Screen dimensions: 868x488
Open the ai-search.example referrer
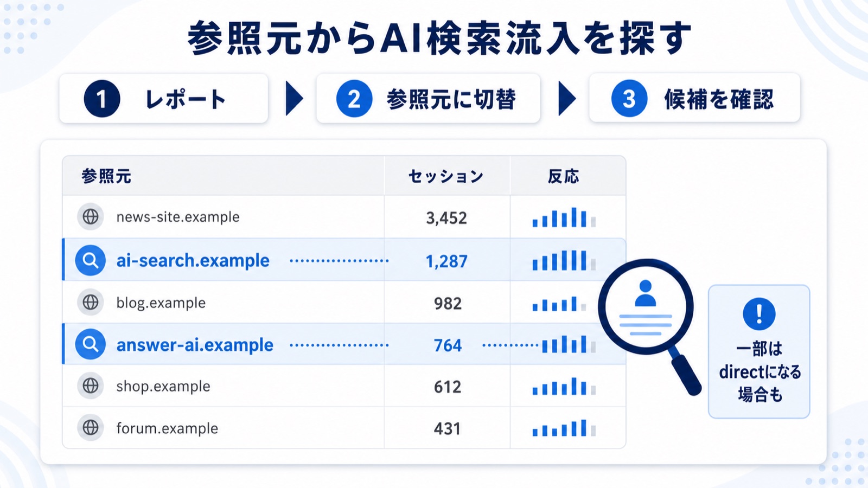[x=193, y=261]
